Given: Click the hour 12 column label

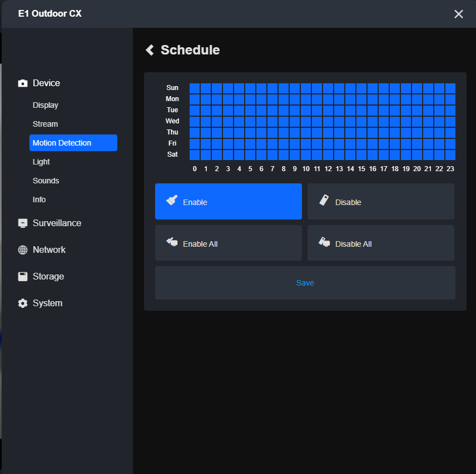Looking at the screenshot, I should click(x=328, y=169).
